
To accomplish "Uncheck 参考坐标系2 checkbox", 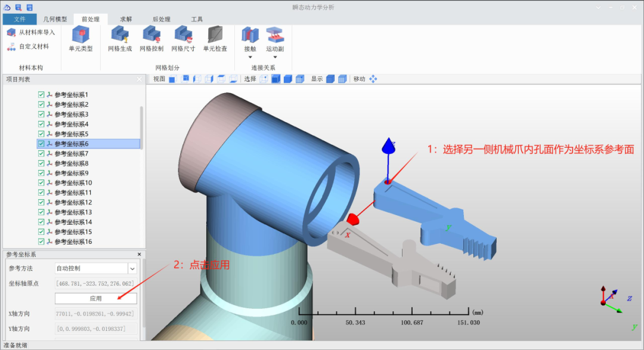I will pos(41,104).
